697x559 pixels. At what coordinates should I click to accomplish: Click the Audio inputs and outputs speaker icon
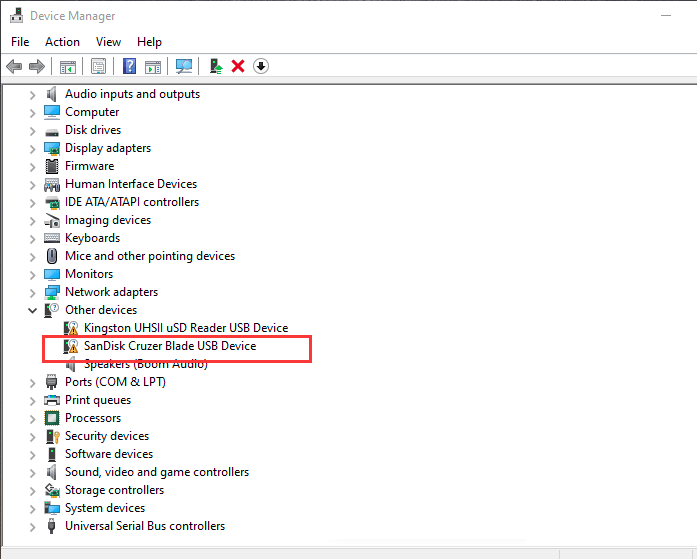[x=52, y=94]
